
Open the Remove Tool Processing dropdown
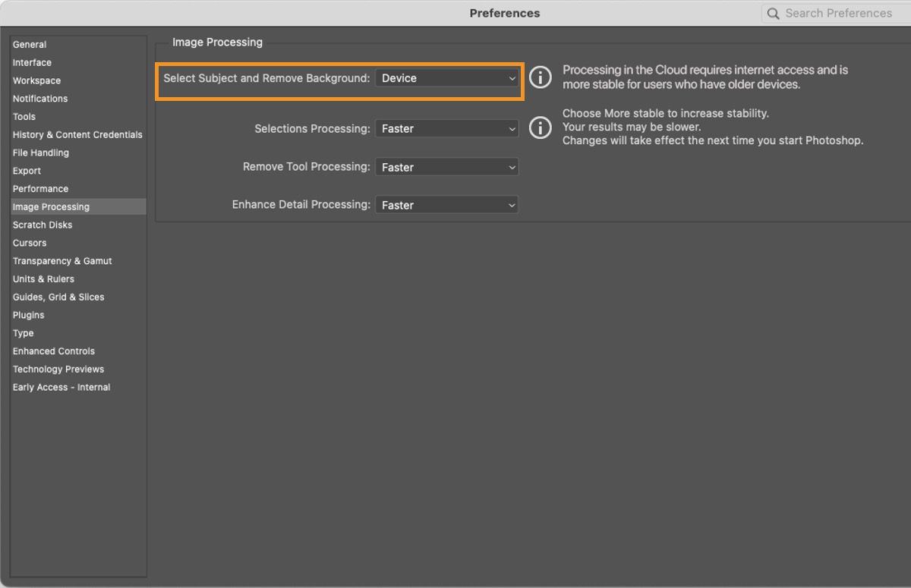click(446, 166)
